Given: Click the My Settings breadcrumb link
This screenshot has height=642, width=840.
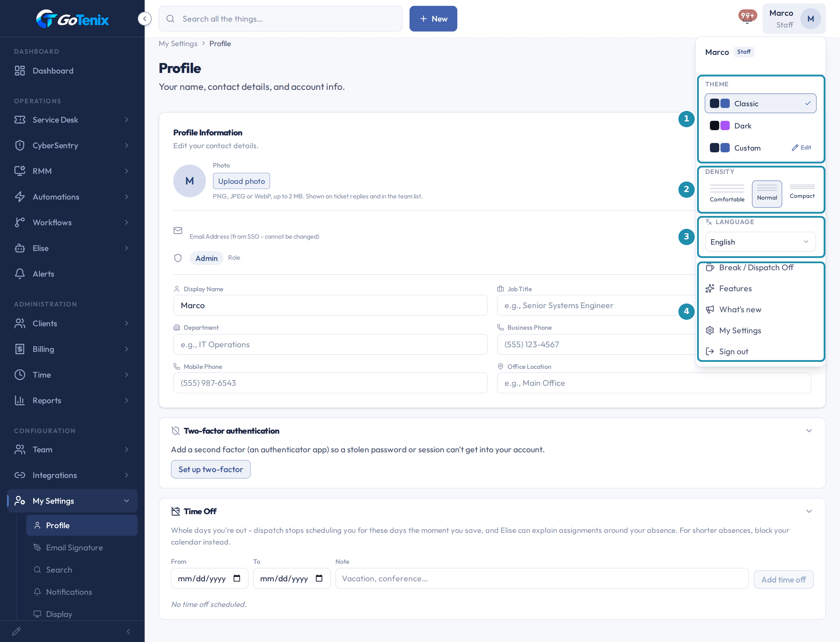Looking at the screenshot, I should [178, 43].
